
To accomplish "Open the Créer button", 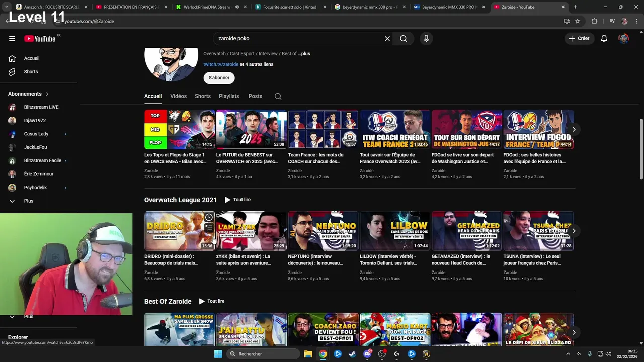I will tap(579, 39).
